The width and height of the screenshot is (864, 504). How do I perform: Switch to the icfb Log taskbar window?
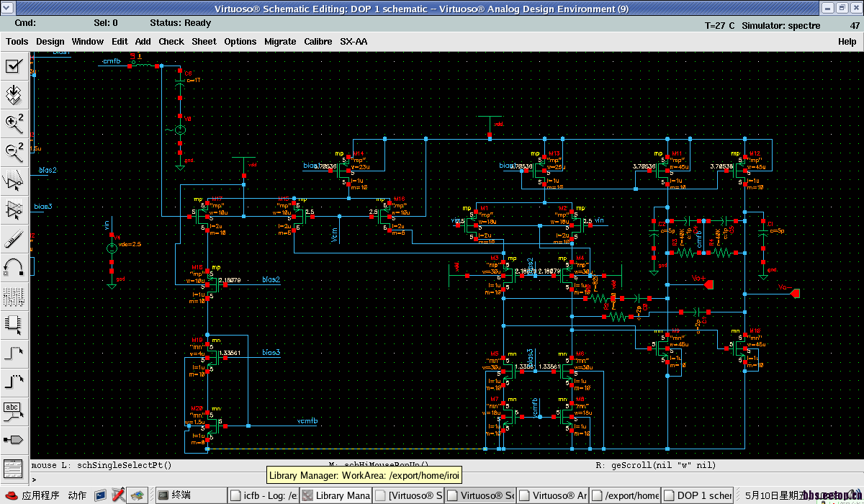pos(264,495)
